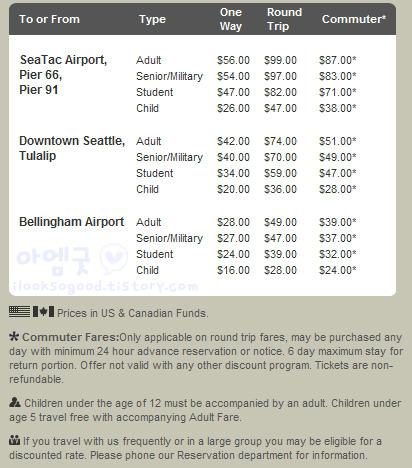The height and width of the screenshot is (468, 412).
Task: Click Bellingham child commuter $24.00 fare
Action: point(338,270)
